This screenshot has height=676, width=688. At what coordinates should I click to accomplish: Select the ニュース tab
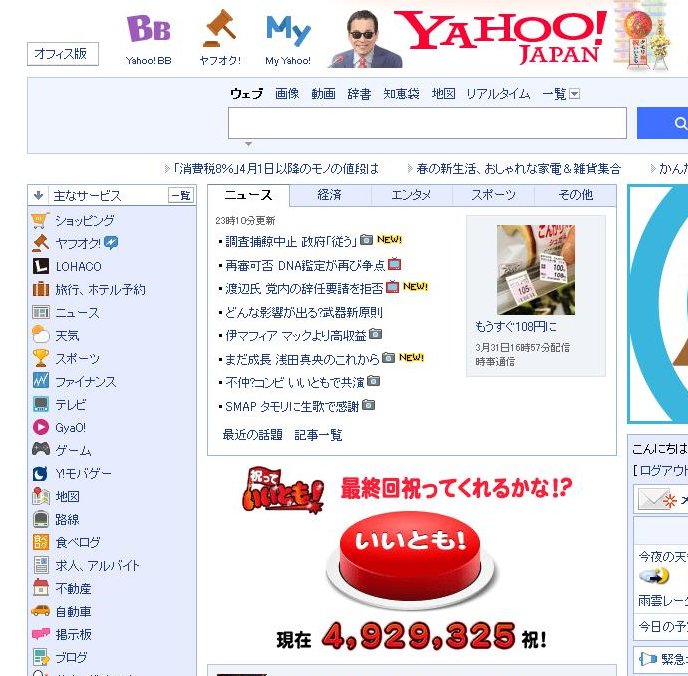click(248, 195)
